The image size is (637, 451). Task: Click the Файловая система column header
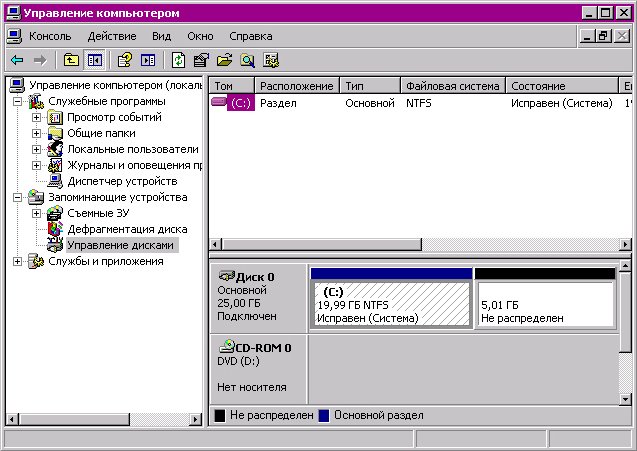pyautogui.click(x=453, y=86)
